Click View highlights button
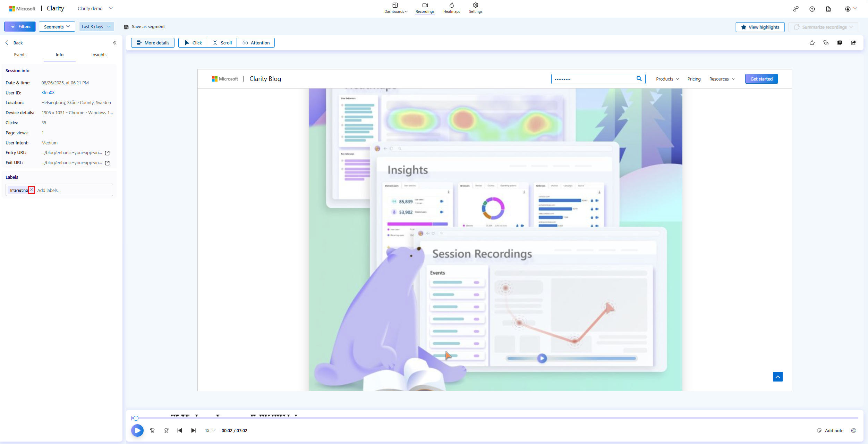Screen dimensions: 868x444 coord(760,27)
